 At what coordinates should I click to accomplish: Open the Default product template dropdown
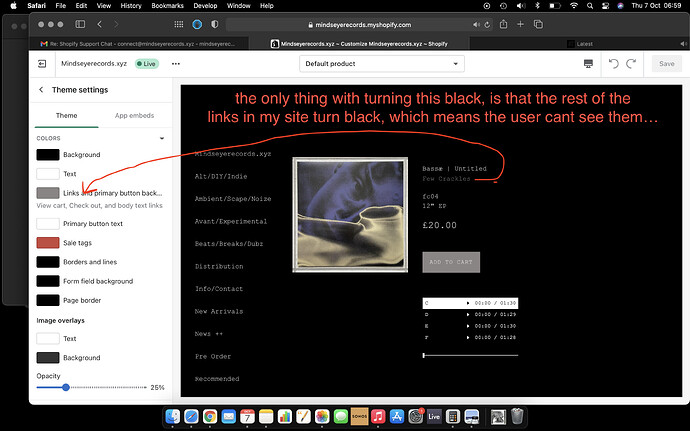point(382,64)
